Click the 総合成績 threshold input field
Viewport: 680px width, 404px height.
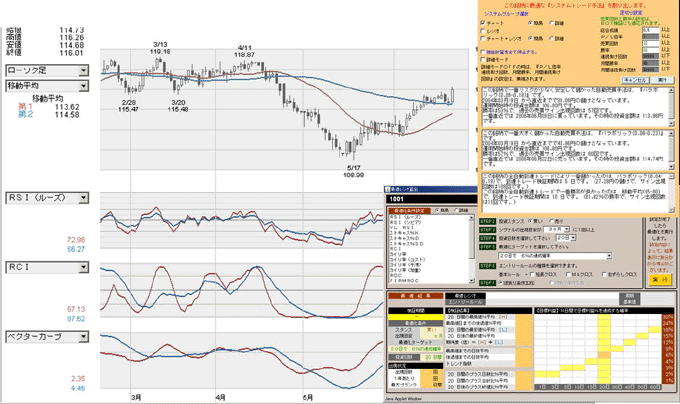(x=650, y=30)
